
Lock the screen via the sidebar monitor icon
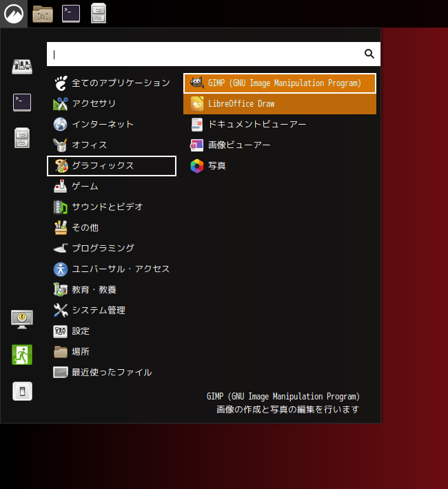[22, 319]
